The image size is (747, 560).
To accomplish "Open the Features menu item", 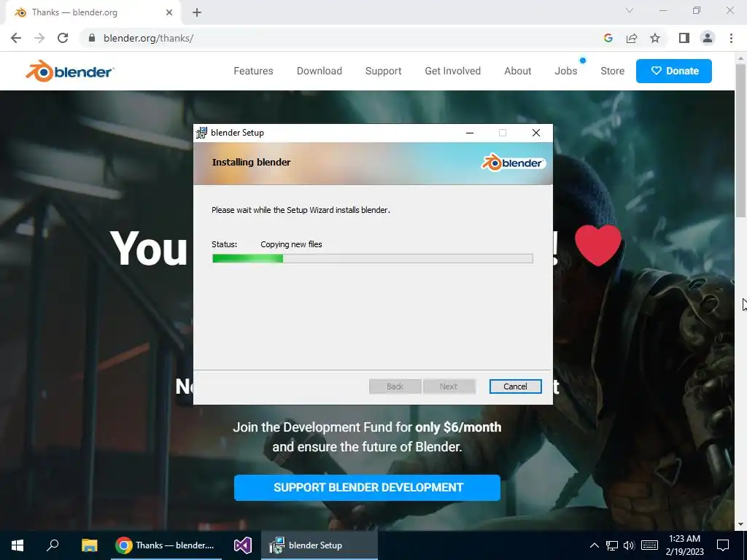I will [x=253, y=71].
